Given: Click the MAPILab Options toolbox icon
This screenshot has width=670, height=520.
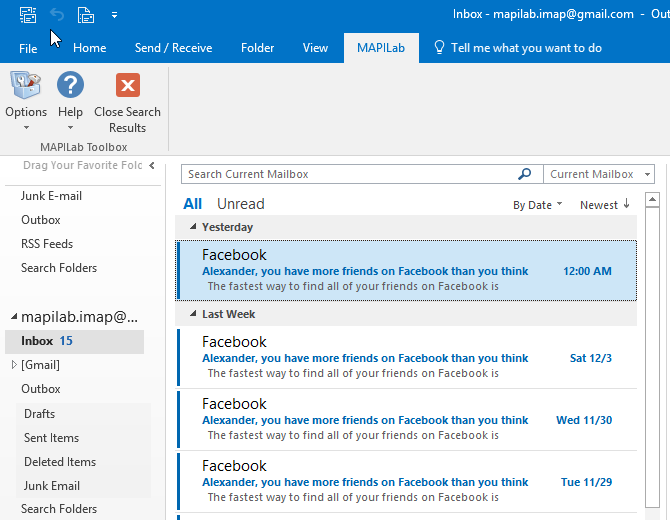Looking at the screenshot, I should pos(26,85).
